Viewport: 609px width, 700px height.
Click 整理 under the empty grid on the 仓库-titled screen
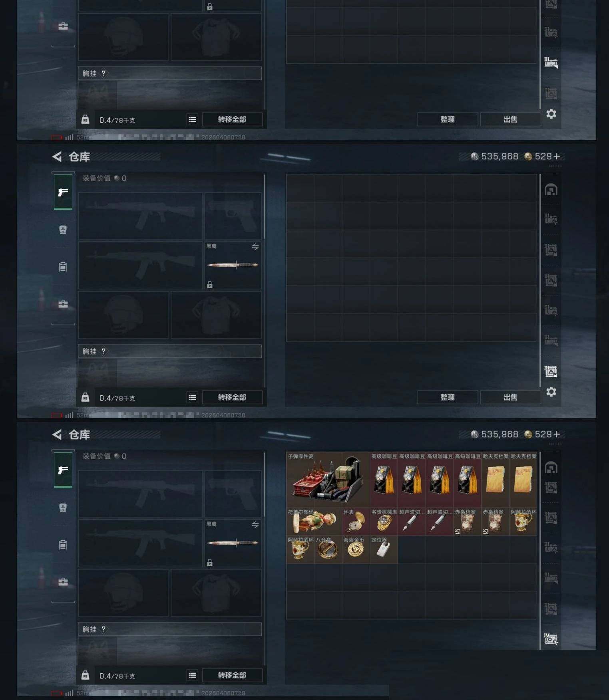447,397
